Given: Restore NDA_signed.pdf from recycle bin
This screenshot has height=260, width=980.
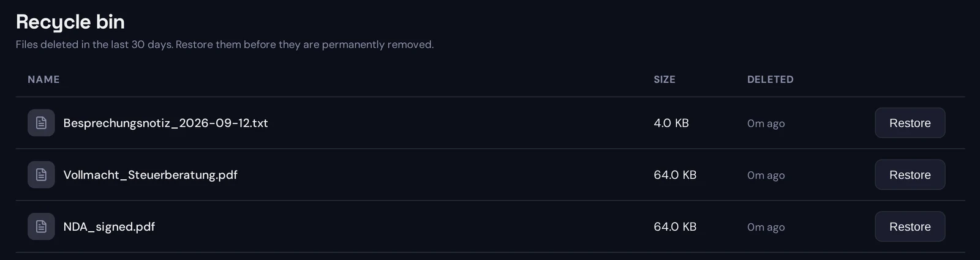Looking at the screenshot, I should [910, 227].
